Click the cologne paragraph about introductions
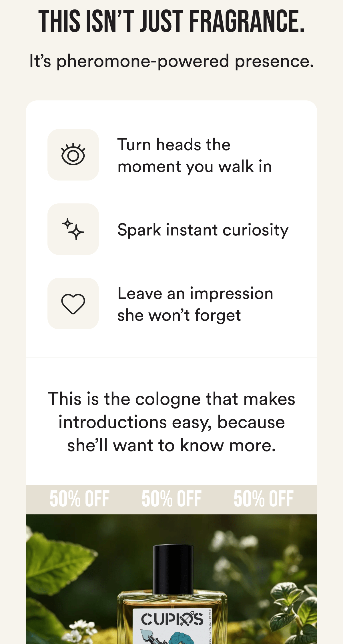Image resolution: width=343 pixels, height=644 pixels. point(171,422)
